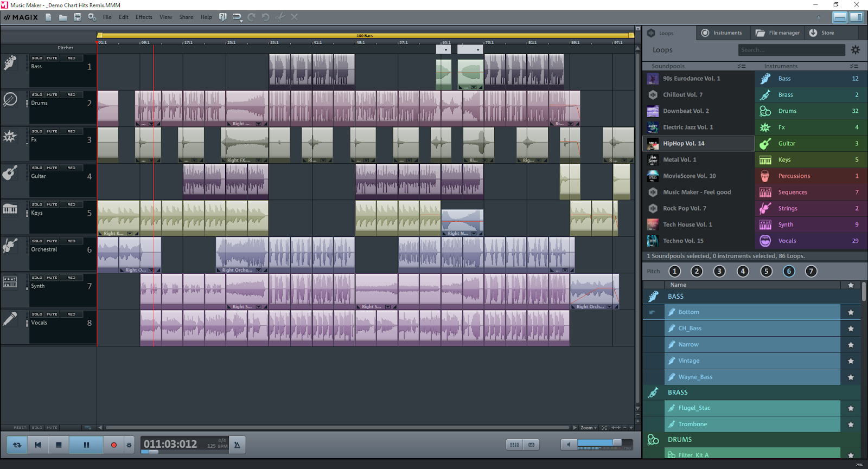868x469 pixels.
Task: Pause playback with the Pause button
Action: pos(86,445)
